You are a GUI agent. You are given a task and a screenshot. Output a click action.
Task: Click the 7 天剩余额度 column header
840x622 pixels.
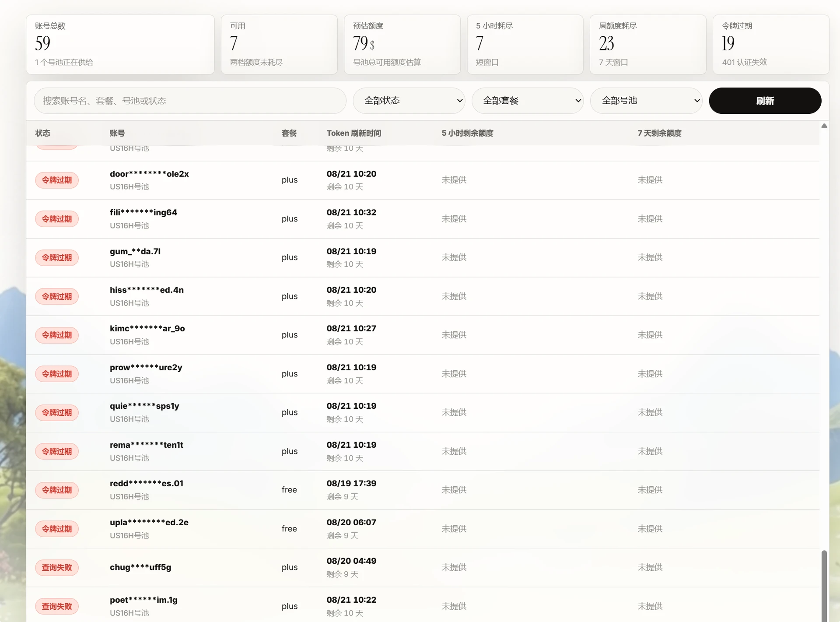(x=659, y=133)
